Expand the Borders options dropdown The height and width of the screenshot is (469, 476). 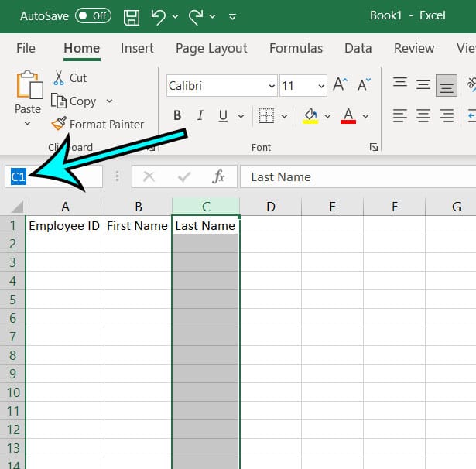(x=284, y=116)
